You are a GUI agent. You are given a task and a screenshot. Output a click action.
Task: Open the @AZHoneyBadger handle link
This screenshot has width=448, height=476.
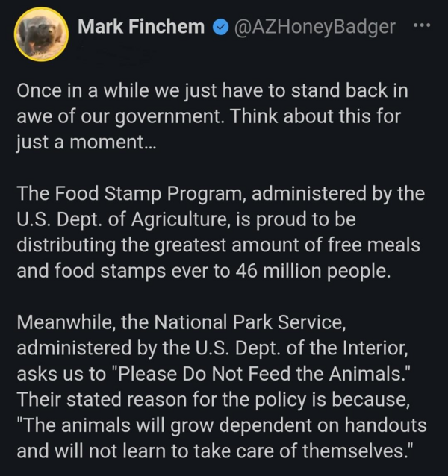[314, 28]
